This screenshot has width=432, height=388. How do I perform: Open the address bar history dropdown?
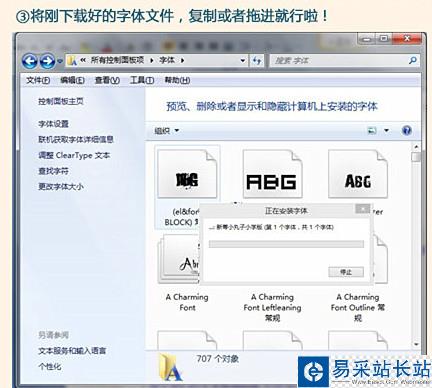coord(243,61)
